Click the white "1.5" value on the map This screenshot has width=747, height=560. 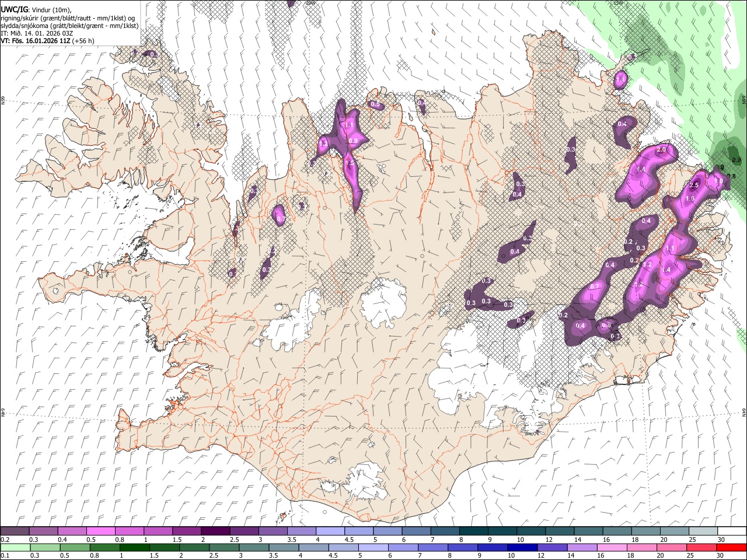click(x=689, y=199)
